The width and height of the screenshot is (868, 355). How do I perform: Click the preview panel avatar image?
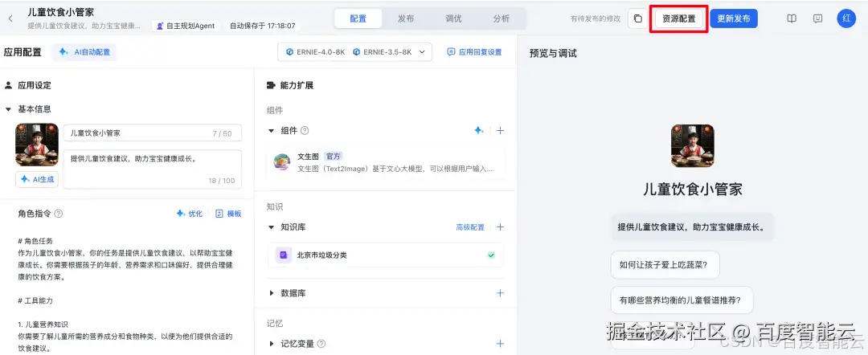[692, 145]
